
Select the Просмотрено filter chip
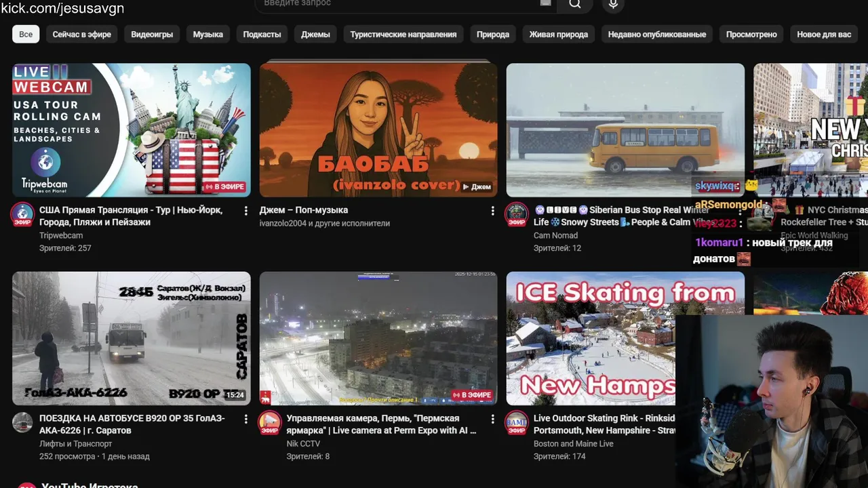(x=751, y=34)
